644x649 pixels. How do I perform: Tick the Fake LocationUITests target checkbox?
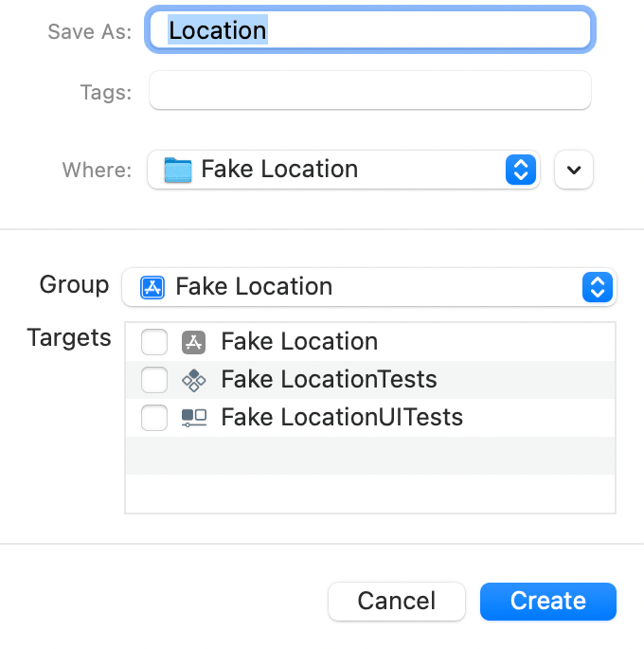[154, 418]
